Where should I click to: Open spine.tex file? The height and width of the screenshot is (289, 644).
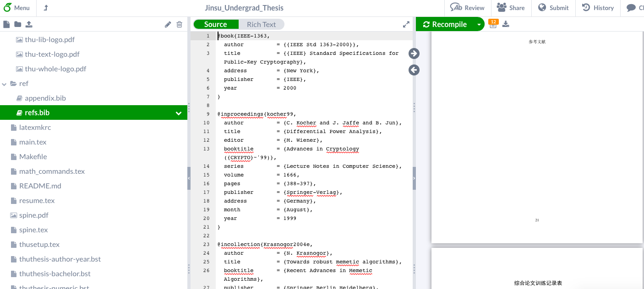point(33,230)
